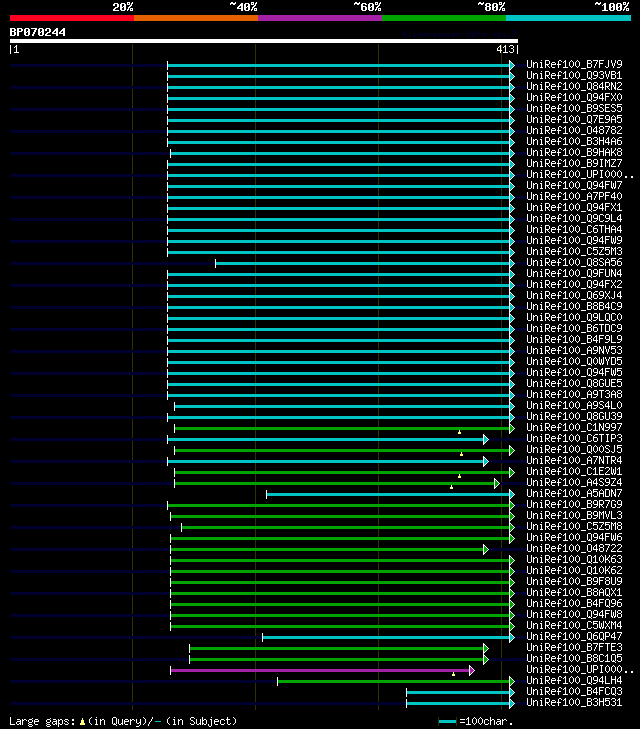This screenshot has height=729, width=640.
Task: Click the white query sequence bar
Action: [264, 41]
